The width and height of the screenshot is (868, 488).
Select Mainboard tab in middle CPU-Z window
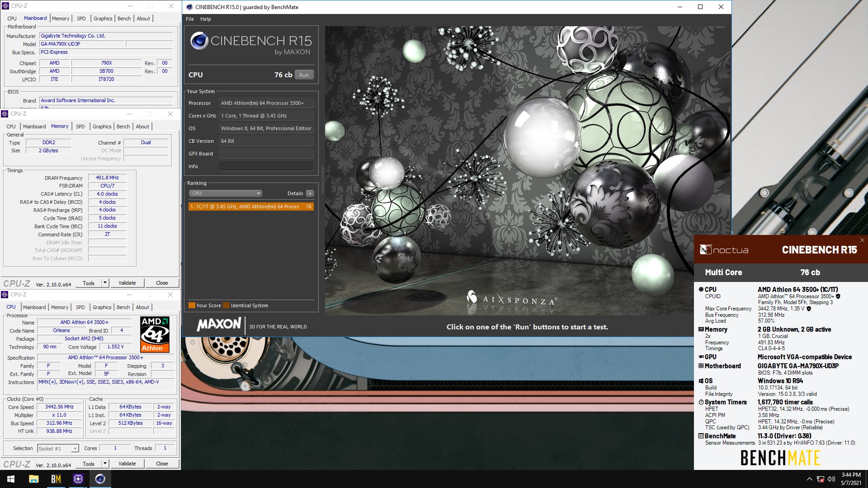(x=34, y=127)
